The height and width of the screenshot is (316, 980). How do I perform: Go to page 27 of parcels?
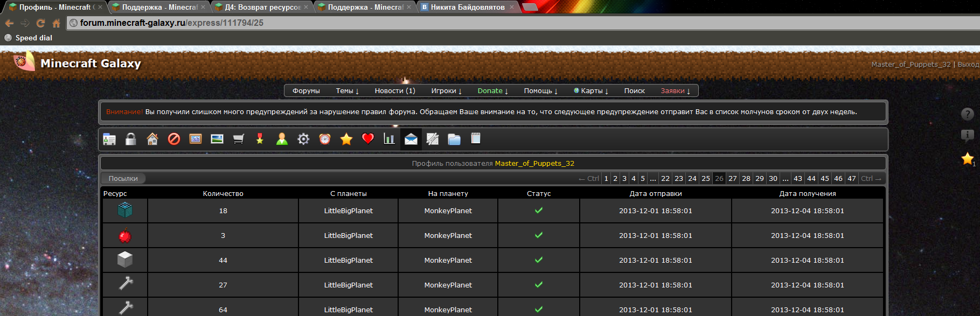click(733, 179)
